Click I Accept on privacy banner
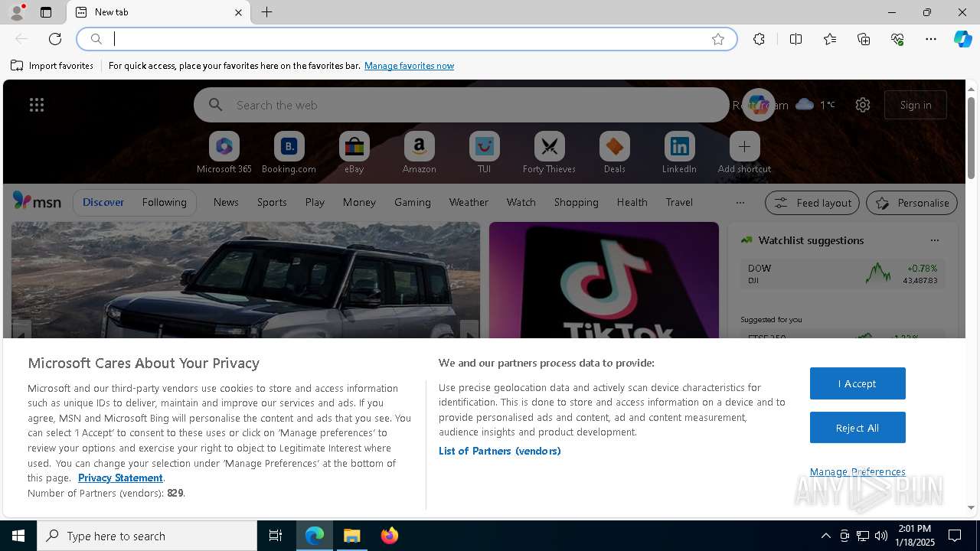Image resolution: width=980 pixels, height=551 pixels. (x=857, y=383)
